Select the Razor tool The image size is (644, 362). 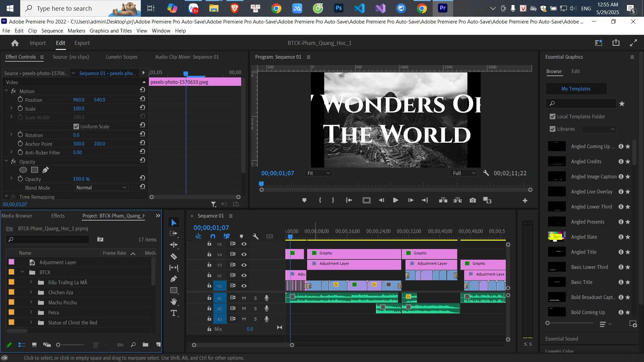point(174,256)
